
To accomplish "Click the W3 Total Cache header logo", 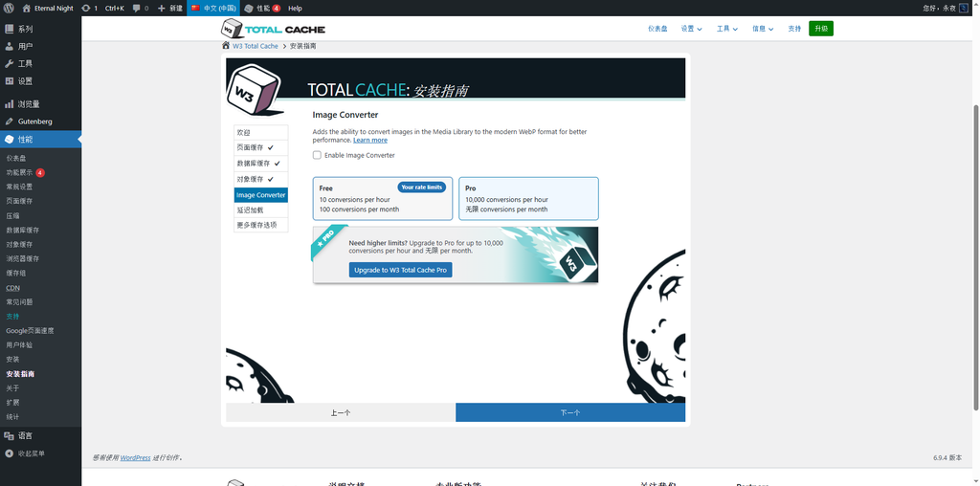I will point(273,29).
